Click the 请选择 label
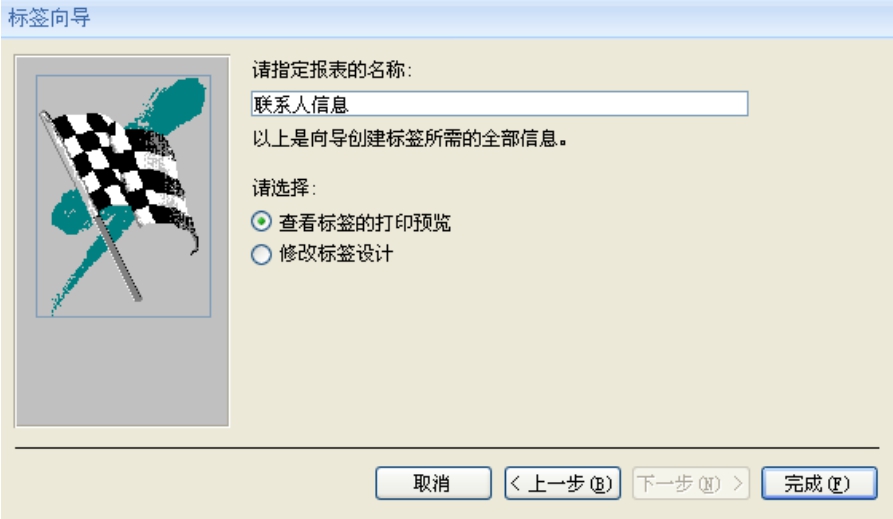Viewport: 893px width, 519px height. pos(284,187)
